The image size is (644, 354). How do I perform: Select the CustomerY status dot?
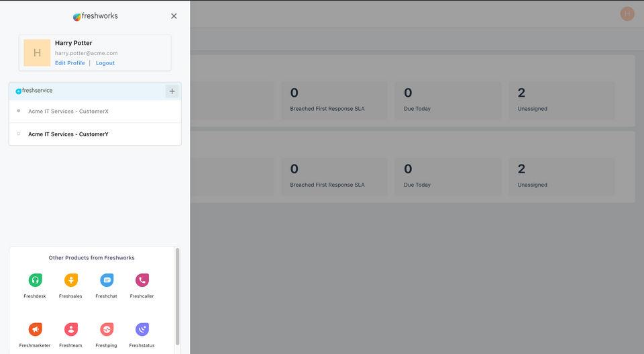pos(19,134)
